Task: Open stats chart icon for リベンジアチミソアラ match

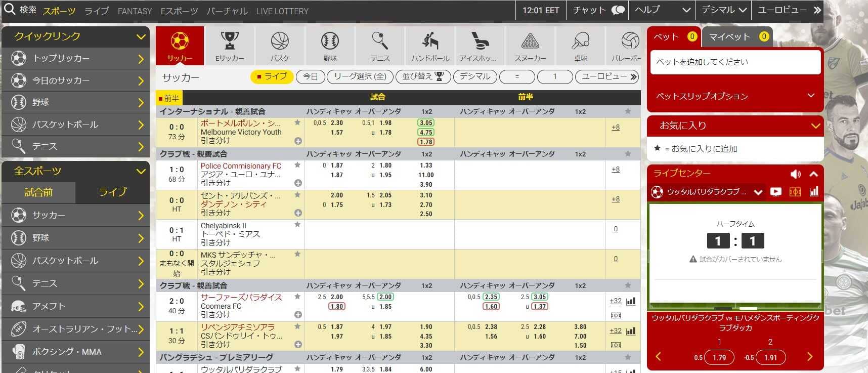Action: point(631,331)
